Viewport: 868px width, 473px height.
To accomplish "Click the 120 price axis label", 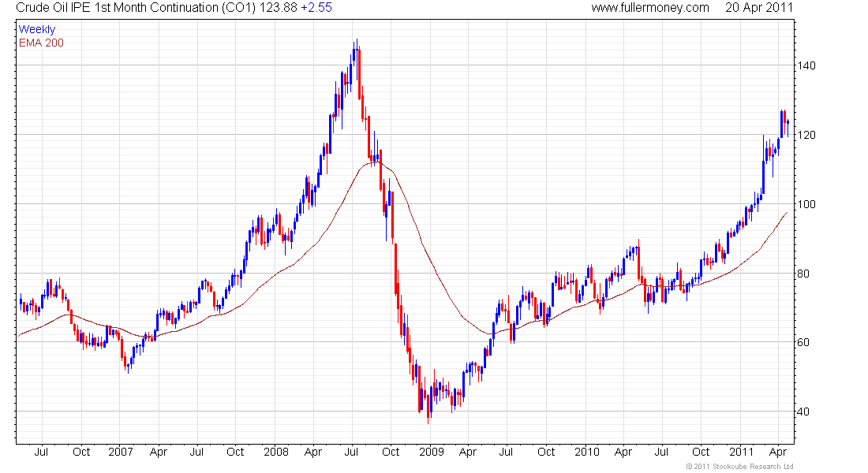I will click(x=806, y=135).
